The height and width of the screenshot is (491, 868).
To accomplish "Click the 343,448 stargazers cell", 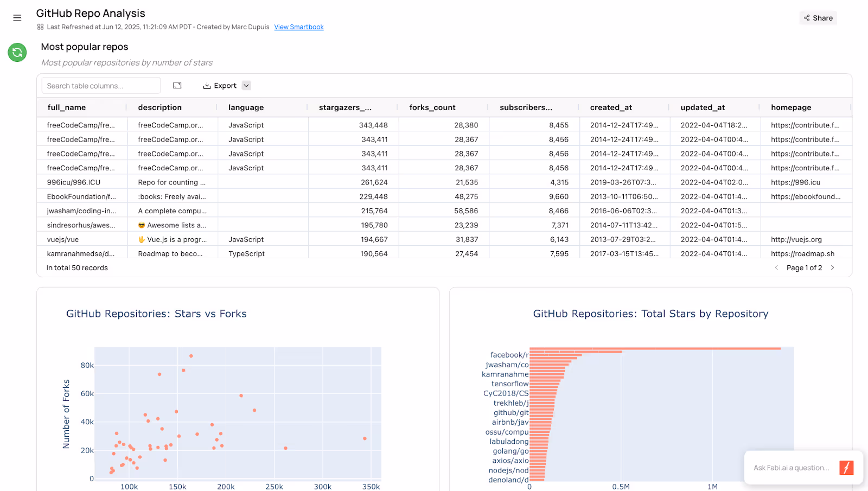I will pyautogui.click(x=354, y=125).
